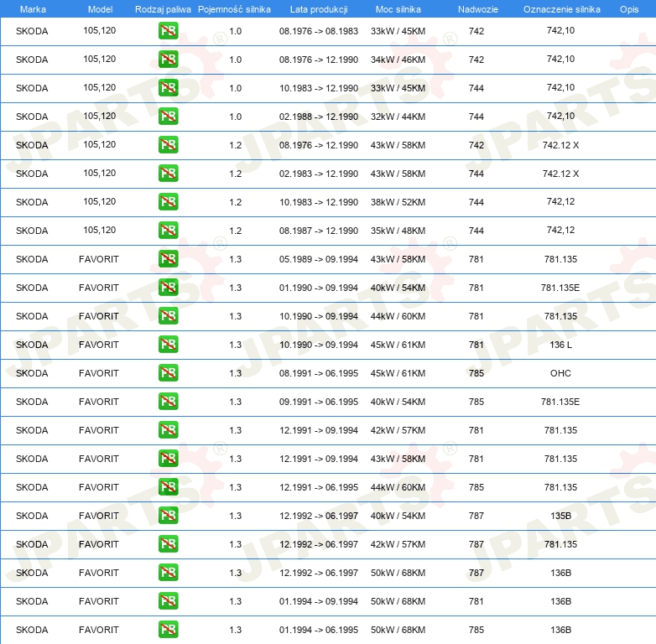Click the Pojemność silnika column header
This screenshot has width=656, height=644.
234,9
